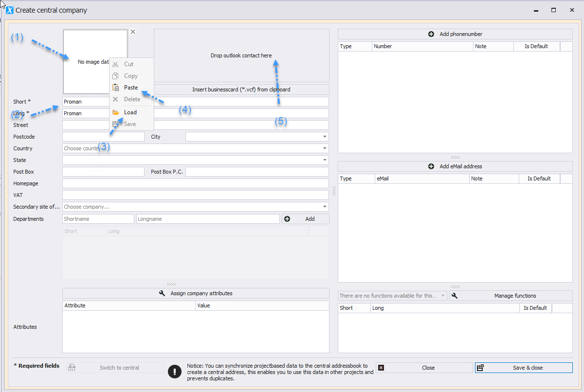Expand the City combo box
This screenshot has height=392, width=584.
(325, 137)
